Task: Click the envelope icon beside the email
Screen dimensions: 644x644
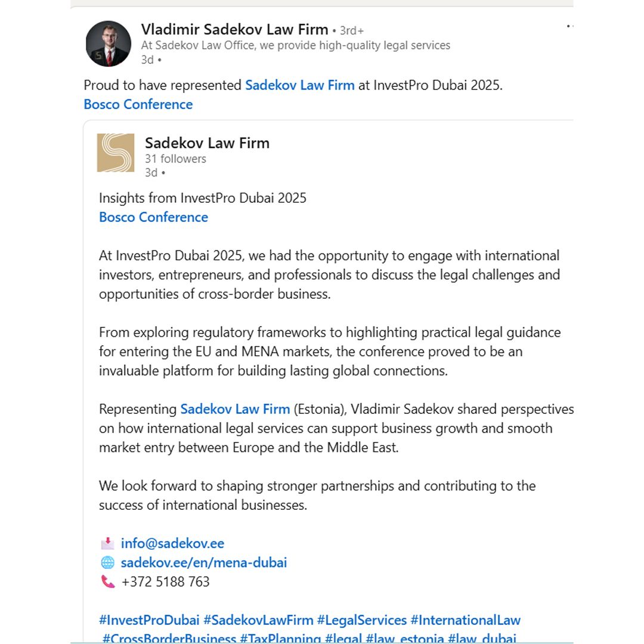Action: coord(107,543)
